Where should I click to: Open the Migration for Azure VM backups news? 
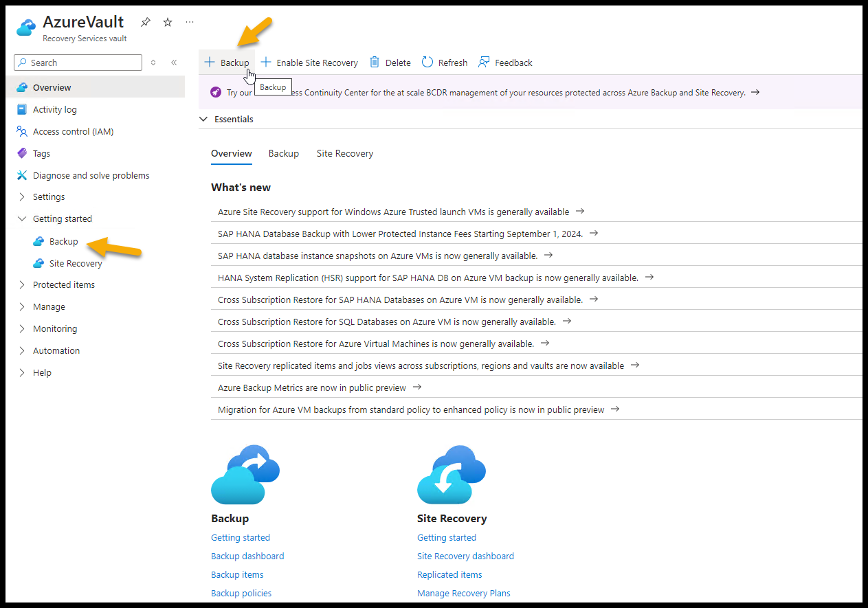click(x=411, y=409)
